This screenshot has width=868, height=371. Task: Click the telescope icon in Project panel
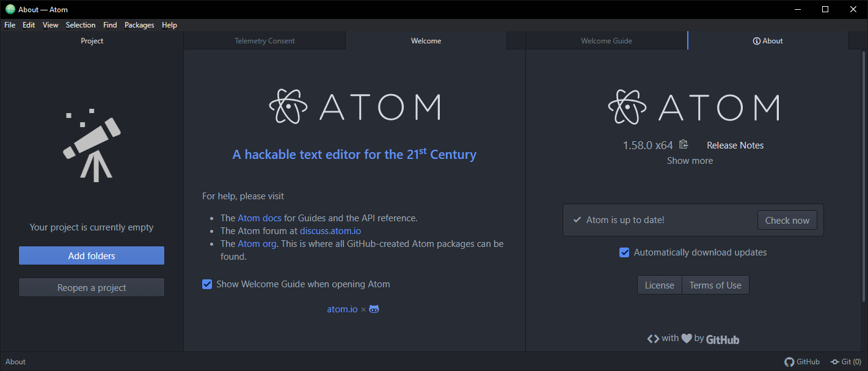tap(92, 144)
